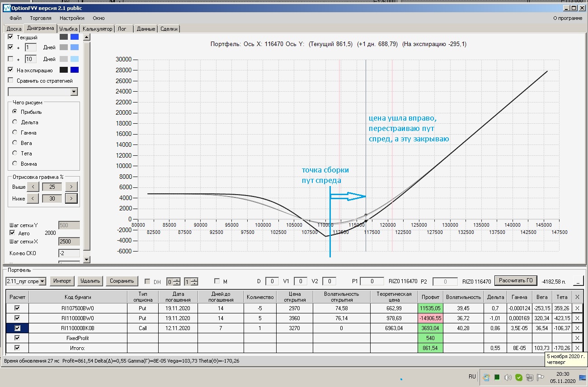The width and height of the screenshot is (588, 387).
Task: Enable the +10 Дней curve checkbox
Action: point(11,59)
